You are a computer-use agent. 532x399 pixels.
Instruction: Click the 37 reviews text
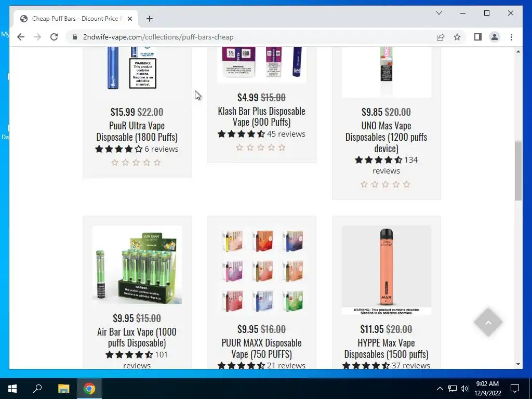coord(411,365)
